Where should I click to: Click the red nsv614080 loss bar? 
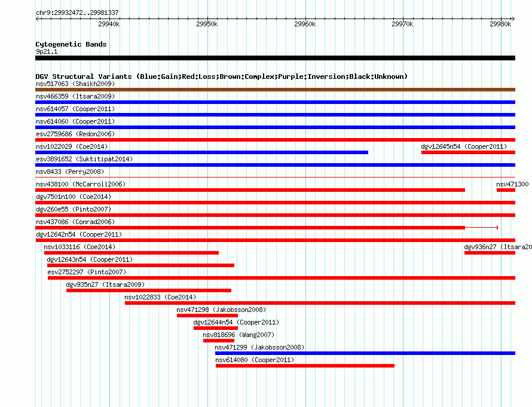pos(305,366)
